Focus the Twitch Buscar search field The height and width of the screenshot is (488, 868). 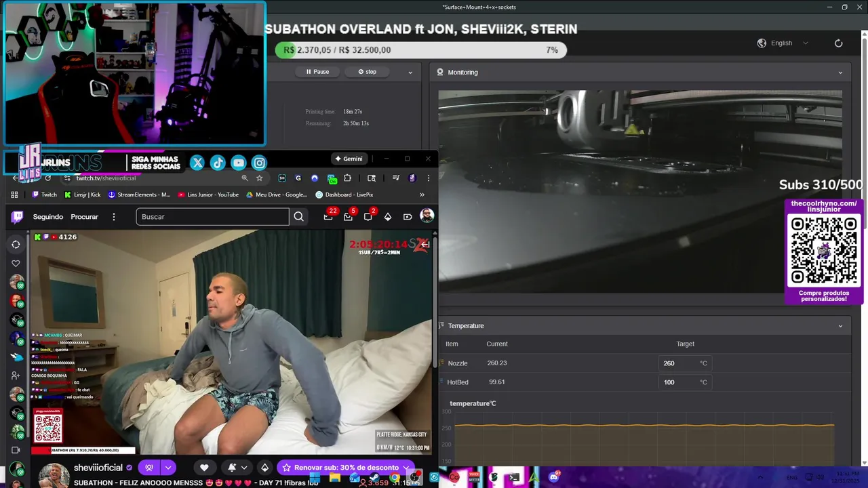212,217
